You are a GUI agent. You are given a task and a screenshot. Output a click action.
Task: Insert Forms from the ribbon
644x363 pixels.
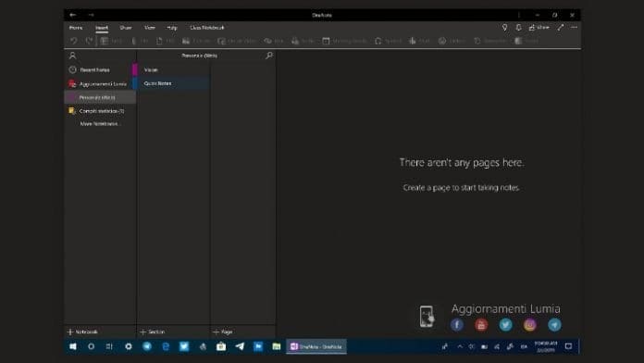(x=526, y=41)
